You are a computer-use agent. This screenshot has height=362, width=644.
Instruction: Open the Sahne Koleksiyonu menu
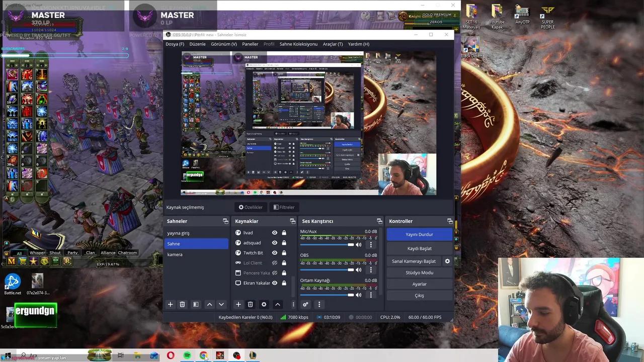pos(298,44)
